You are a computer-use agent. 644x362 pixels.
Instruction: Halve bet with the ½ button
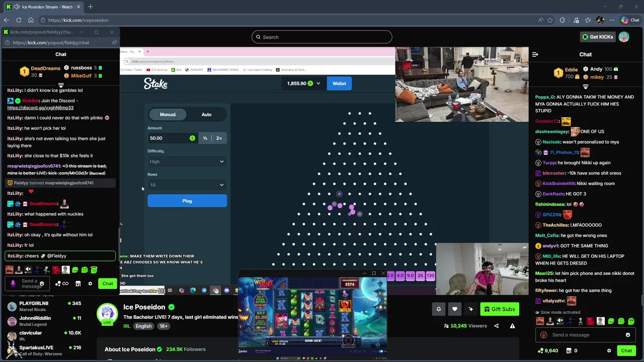[205, 138]
